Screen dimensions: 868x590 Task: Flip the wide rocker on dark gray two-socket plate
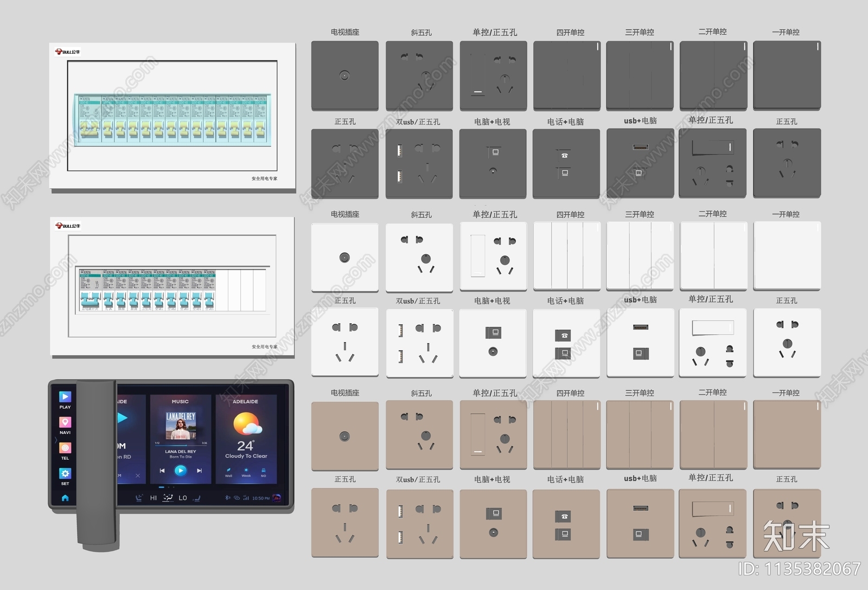click(713, 147)
